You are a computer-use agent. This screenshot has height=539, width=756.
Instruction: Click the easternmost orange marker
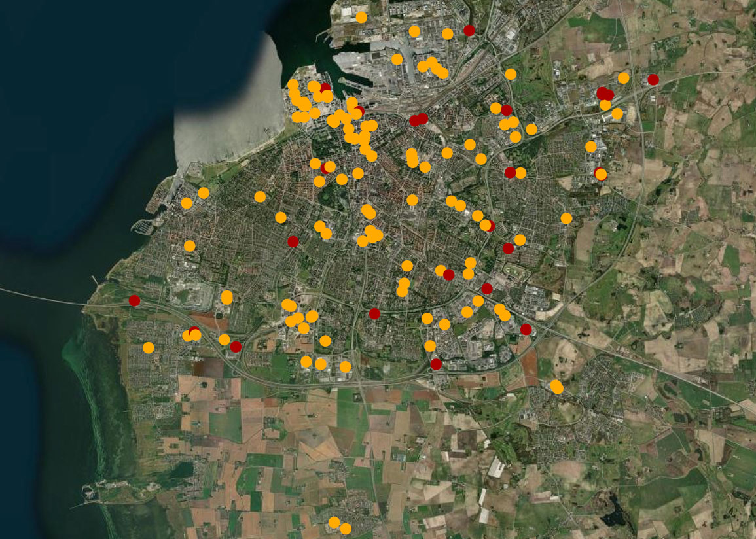623,78
